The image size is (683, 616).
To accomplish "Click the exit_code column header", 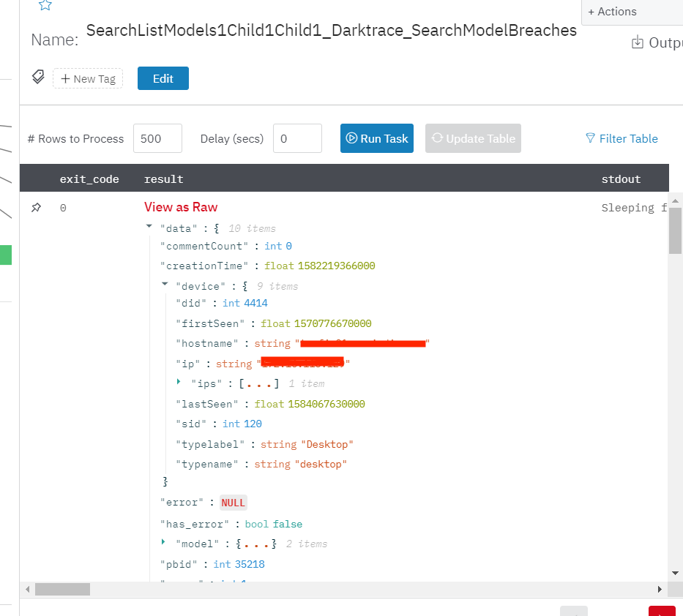I will point(89,179).
